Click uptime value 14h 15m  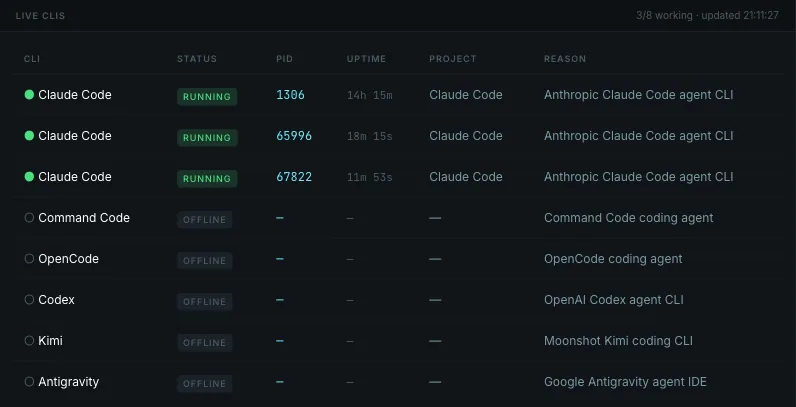(370, 95)
